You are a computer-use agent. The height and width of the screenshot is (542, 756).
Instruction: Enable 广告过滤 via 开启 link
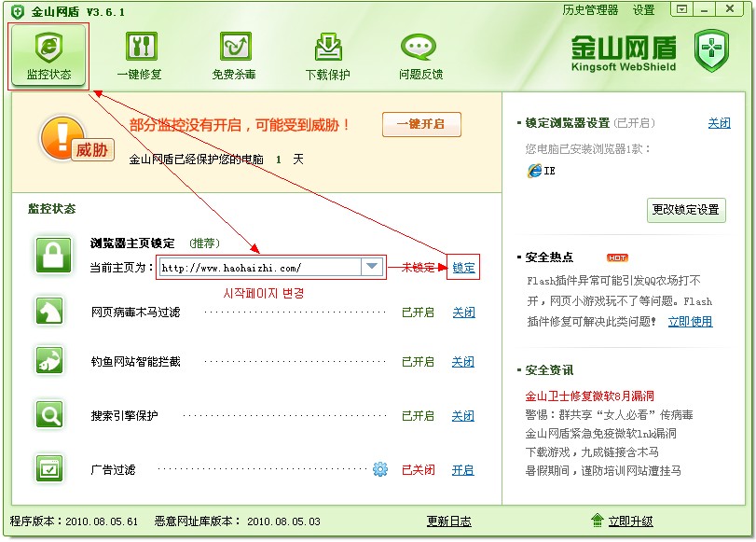[x=463, y=469]
